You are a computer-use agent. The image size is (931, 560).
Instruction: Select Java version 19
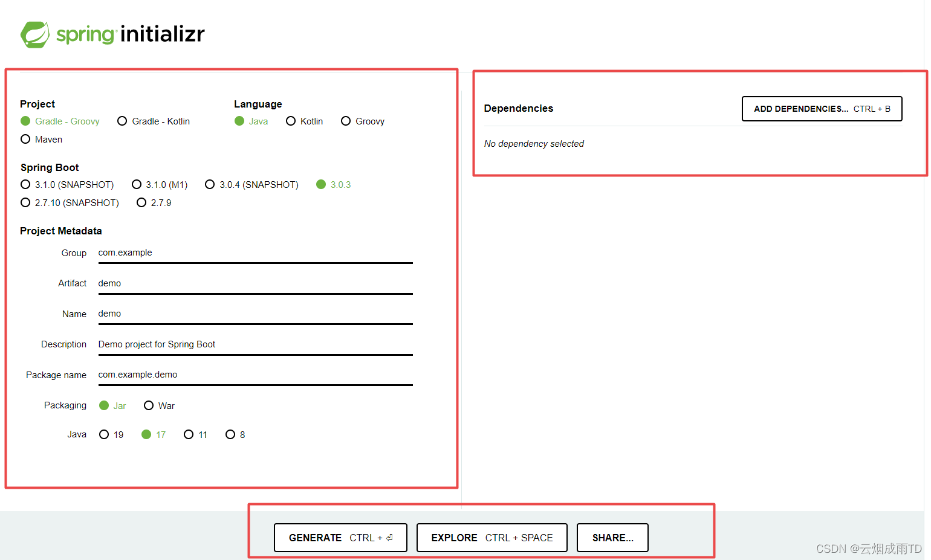(111, 435)
